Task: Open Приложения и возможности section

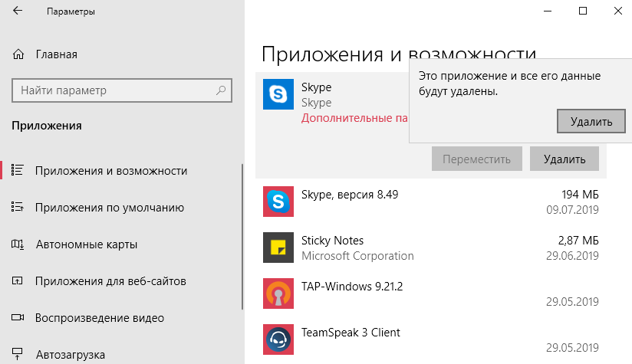Action: pos(110,170)
